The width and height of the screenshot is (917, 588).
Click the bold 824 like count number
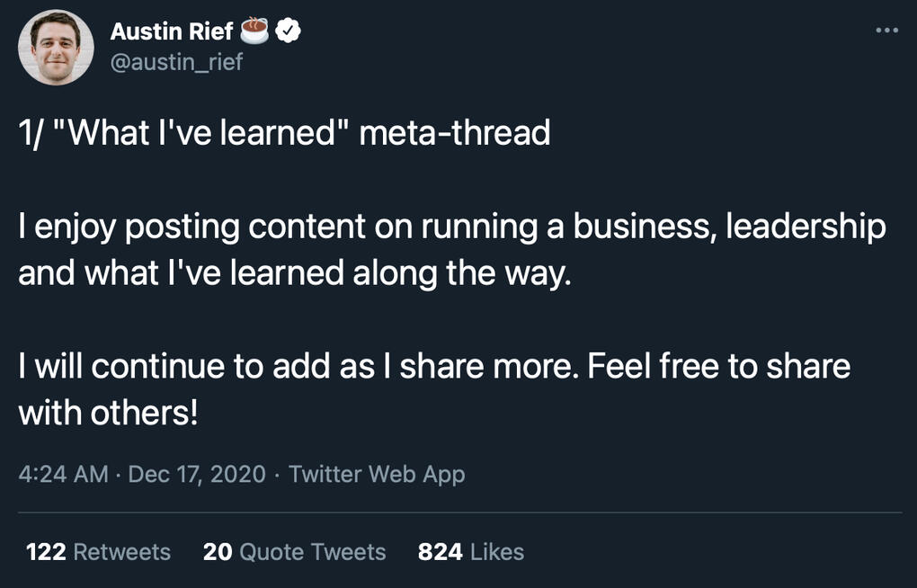tap(440, 551)
